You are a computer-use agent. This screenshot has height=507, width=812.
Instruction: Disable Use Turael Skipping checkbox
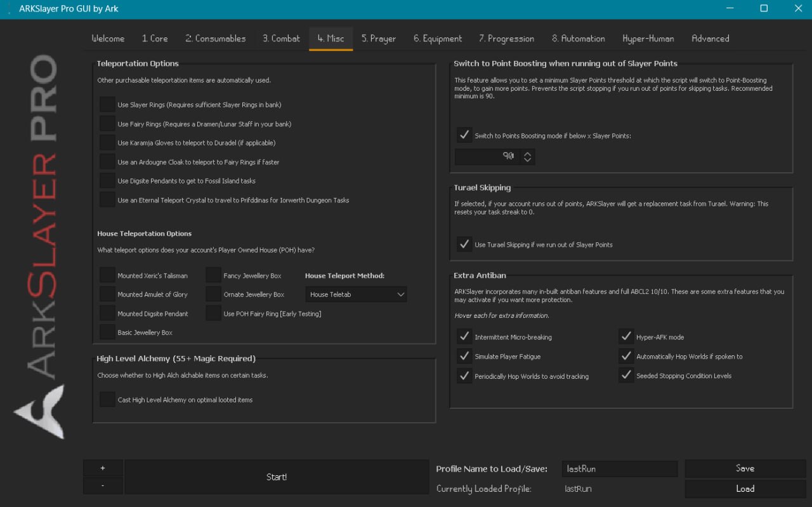[464, 244]
